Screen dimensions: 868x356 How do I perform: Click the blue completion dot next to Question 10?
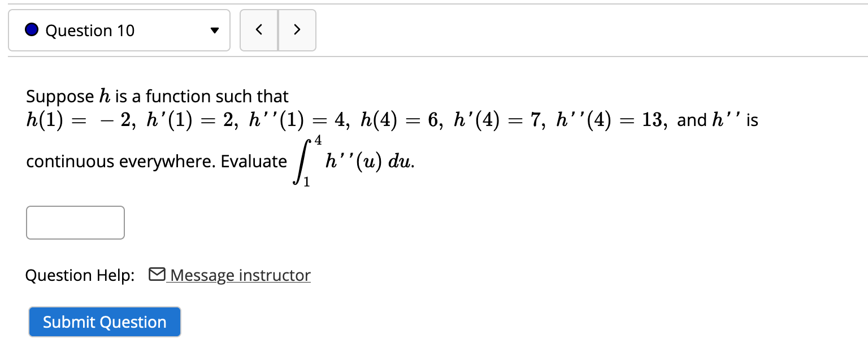(x=32, y=30)
